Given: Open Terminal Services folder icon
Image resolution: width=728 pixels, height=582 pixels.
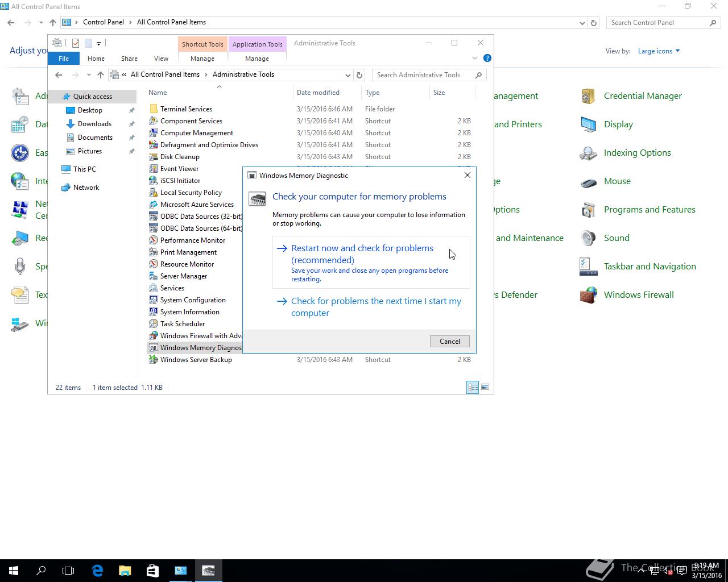Looking at the screenshot, I should (x=153, y=109).
